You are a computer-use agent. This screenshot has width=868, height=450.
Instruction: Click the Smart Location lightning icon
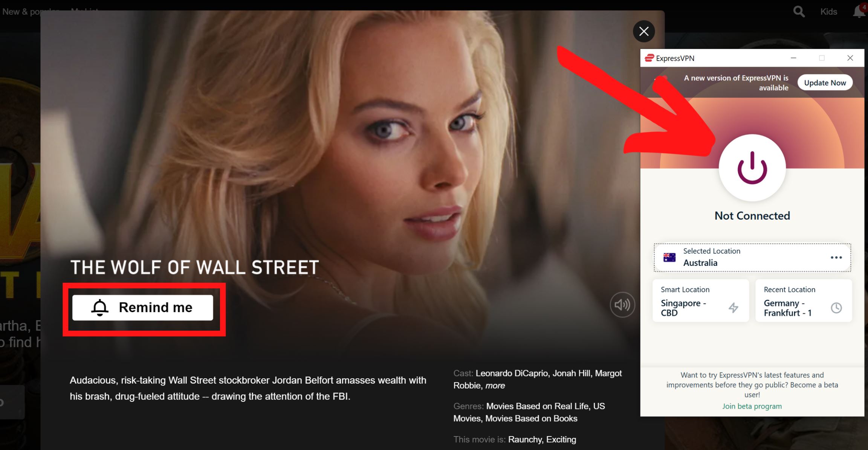[x=733, y=308]
